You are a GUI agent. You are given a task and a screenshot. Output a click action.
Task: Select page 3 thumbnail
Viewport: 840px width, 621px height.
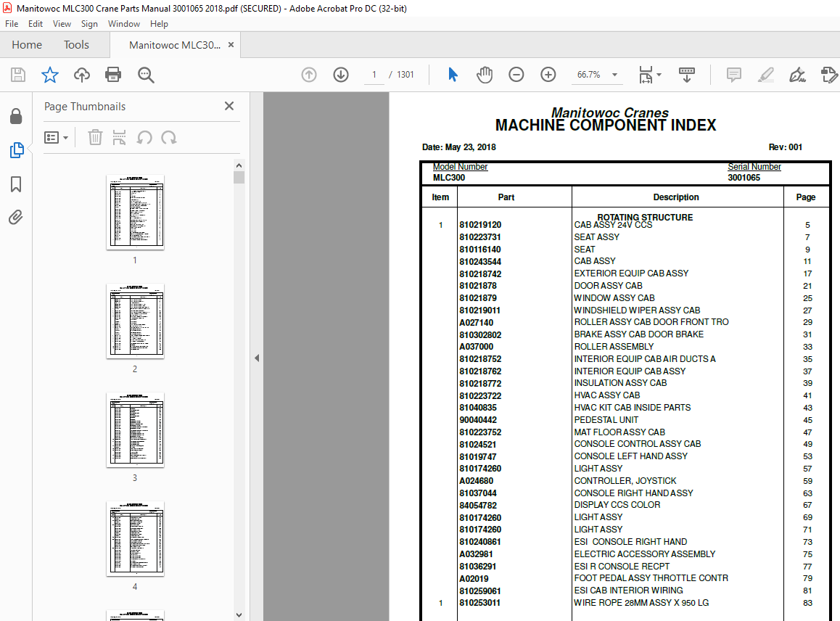(x=135, y=429)
